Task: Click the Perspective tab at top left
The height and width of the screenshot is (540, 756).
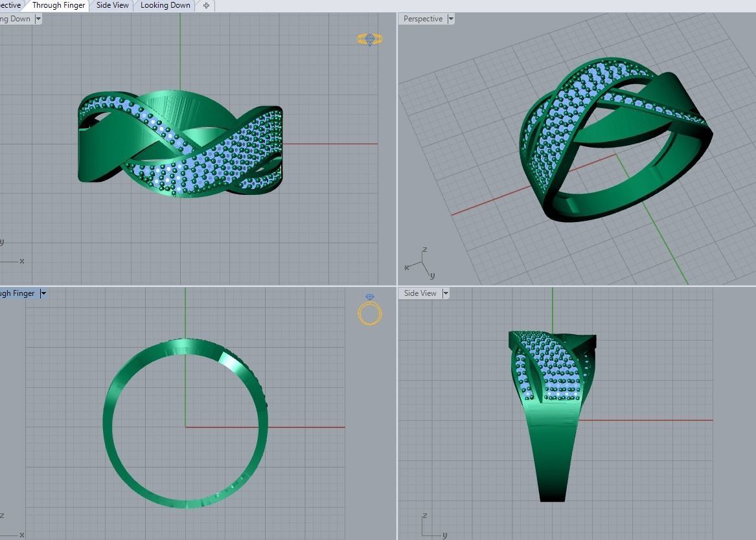Action: 10,5
